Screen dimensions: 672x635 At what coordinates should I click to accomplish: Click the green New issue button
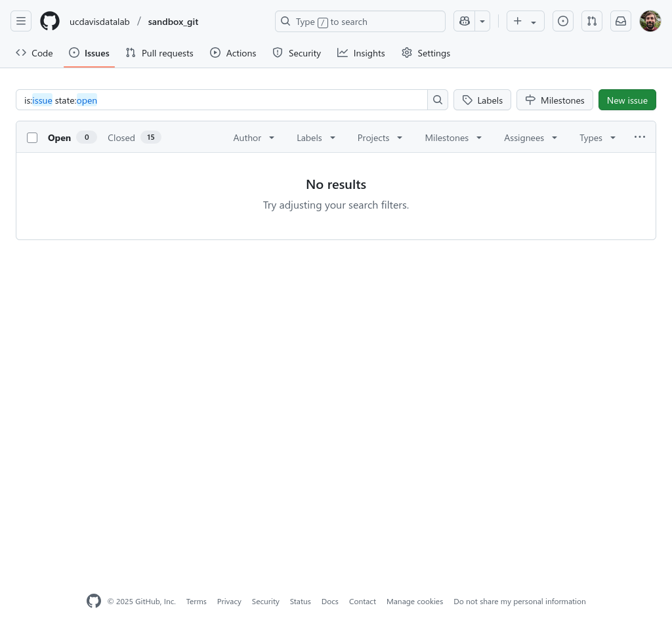coord(627,100)
